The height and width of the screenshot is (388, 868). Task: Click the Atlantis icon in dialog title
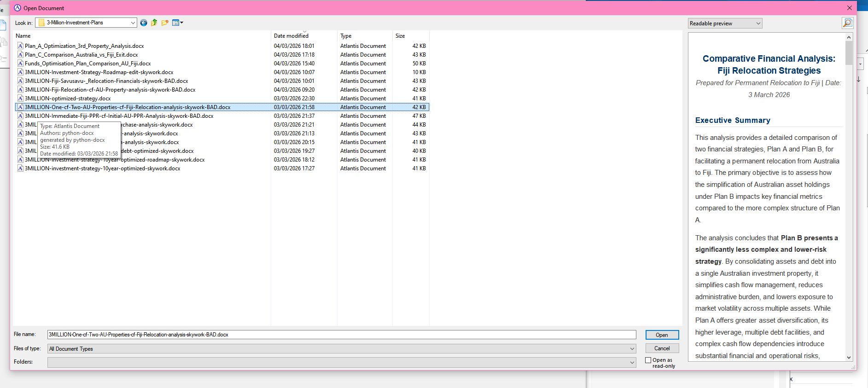click(x=17, y=8)
